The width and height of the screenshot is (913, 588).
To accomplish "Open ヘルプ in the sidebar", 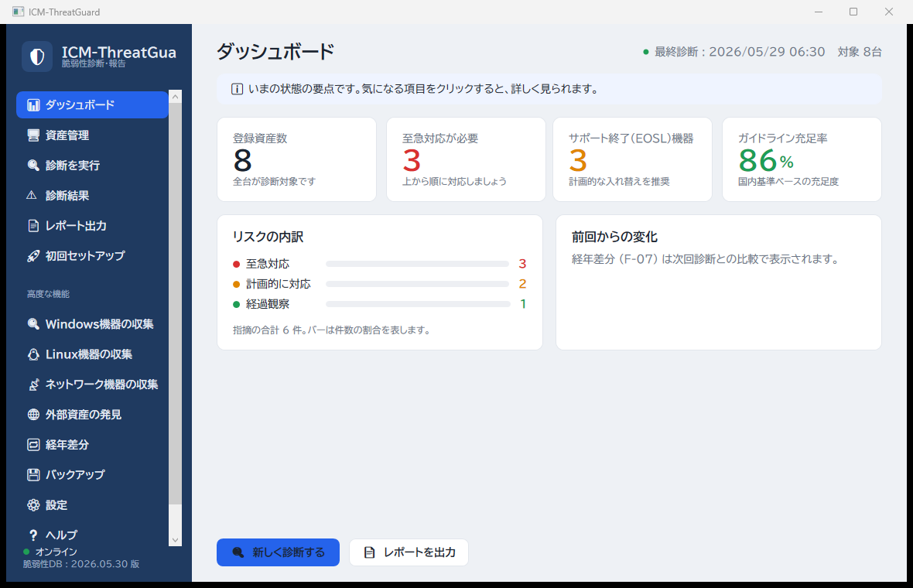I will (x=92, y=535).
